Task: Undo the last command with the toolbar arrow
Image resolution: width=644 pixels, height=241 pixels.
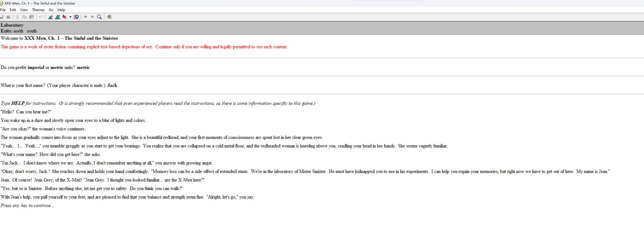Action: click(x=41, y=17)
